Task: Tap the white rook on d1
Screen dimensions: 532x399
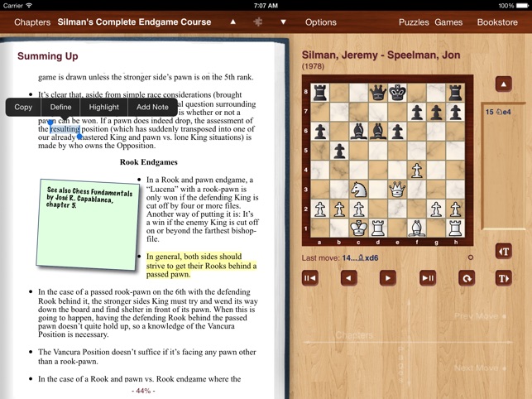Action: (378, 228)
